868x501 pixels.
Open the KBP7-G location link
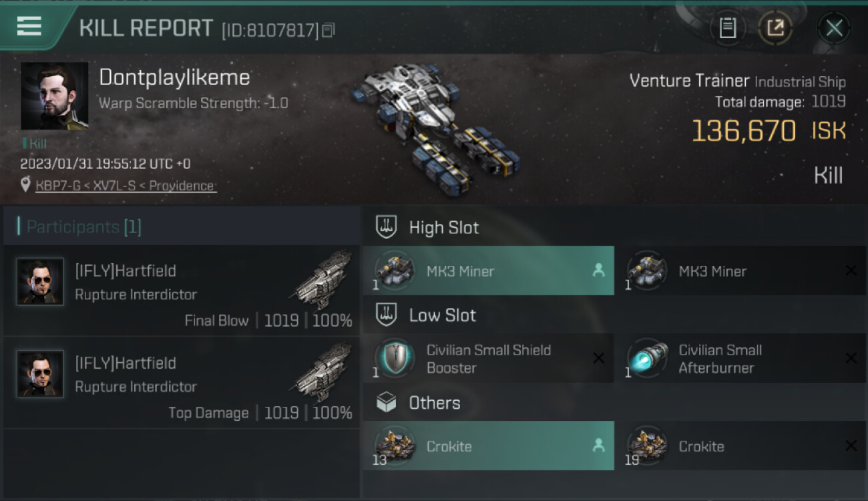coord(126,186)
